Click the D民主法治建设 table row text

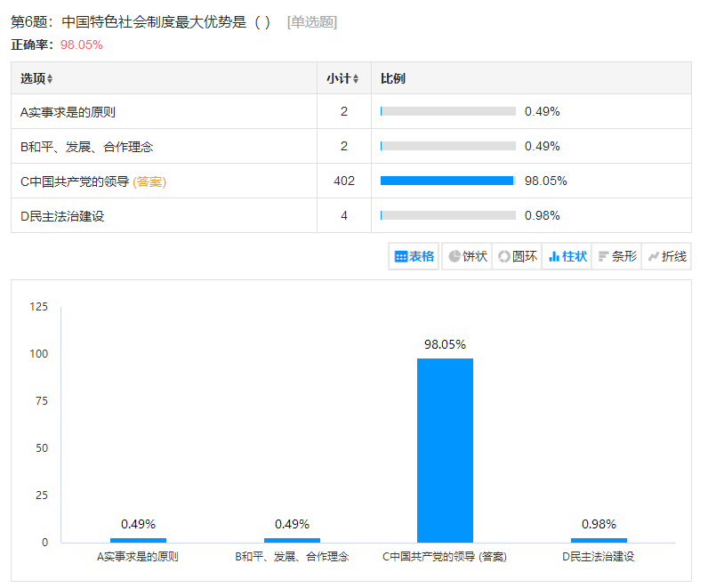point(62,216)
